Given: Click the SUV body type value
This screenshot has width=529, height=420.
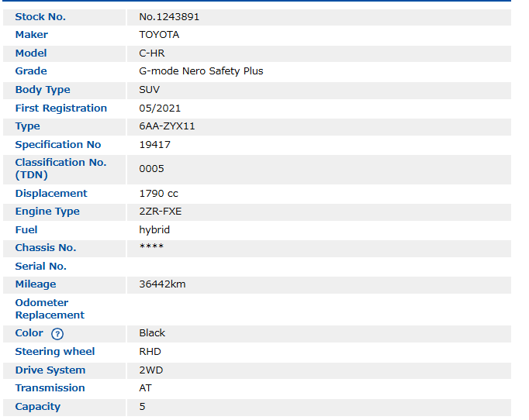Looking at the screenshot, I should point(149,90).
